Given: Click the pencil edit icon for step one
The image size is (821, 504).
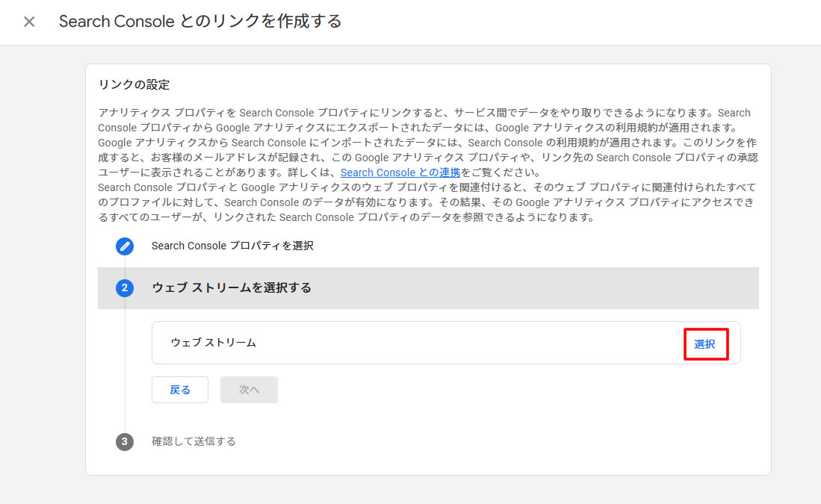Looking at the screenshot, I should [x=125, y=246].
